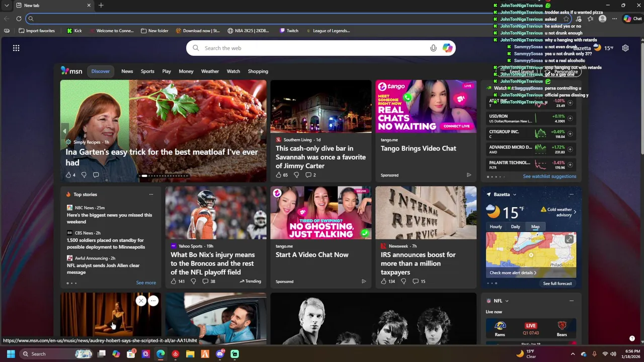The height and width of the screenshot is (362, 644).
Task: Switch to the Sports tab on MSN
Action: (147, 71)
